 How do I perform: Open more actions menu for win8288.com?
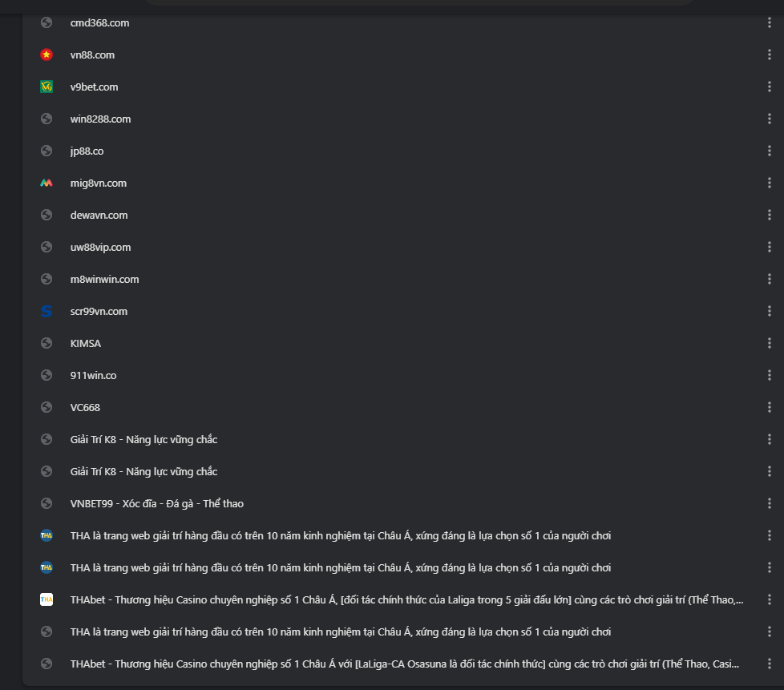tap(769, 119)
